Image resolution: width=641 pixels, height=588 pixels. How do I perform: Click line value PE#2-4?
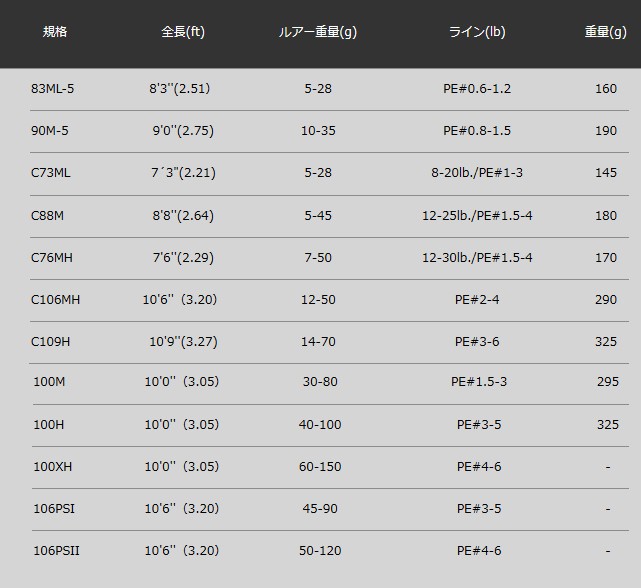pos(477,300)
